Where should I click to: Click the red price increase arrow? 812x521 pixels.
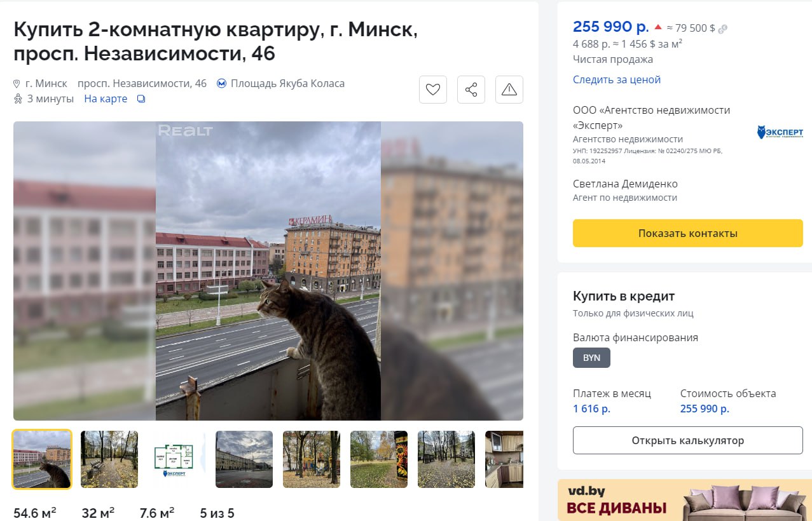(x=658, y=27)
